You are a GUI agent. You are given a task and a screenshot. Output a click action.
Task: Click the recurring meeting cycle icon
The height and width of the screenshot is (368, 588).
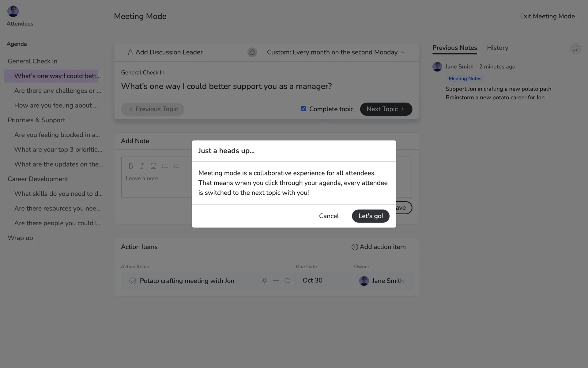[252, 52]
